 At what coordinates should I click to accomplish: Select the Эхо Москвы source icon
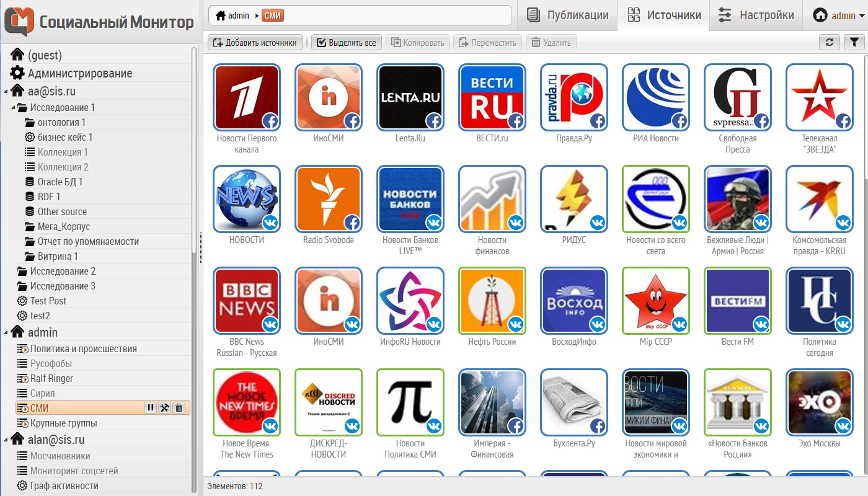click(x=820, y=403)
